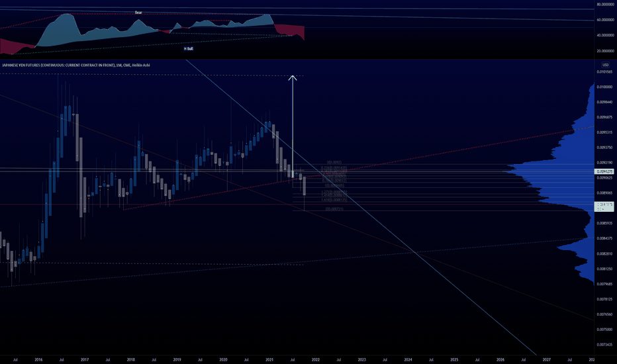Click price axis label 0.0084375
The image size is (617, 364).
pos(604,238)
